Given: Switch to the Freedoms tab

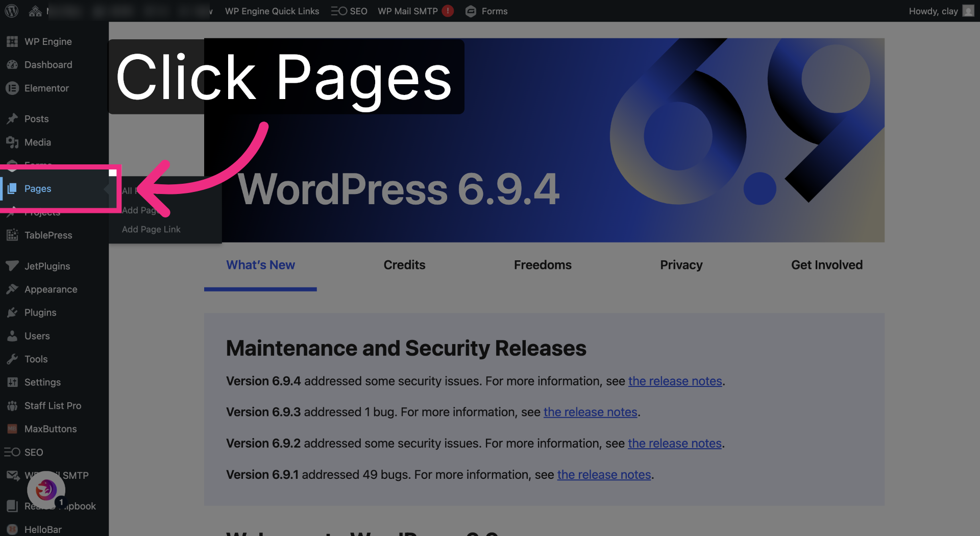Looking at the screenshot, I should (x=543, y=265).
